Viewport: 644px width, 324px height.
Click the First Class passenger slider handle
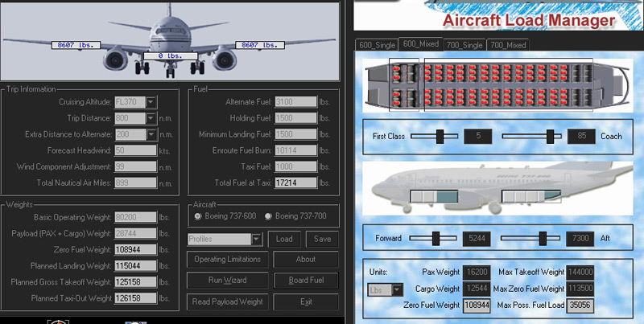(x=440, y=136)
